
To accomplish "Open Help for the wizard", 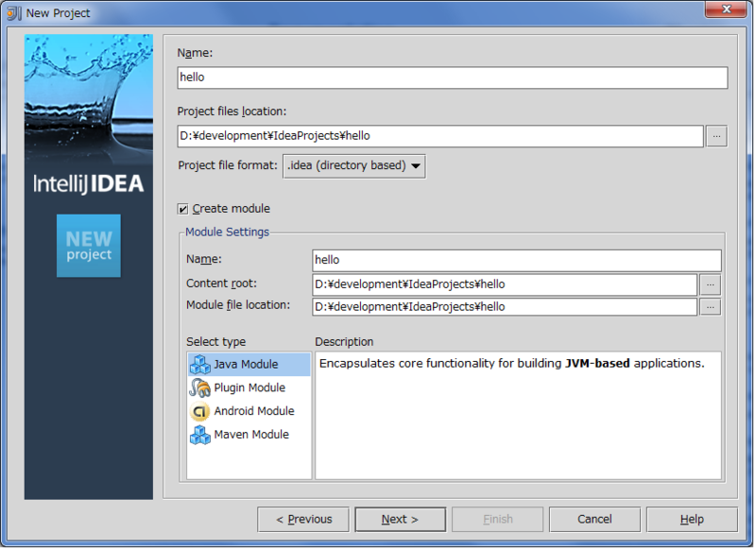I will coord(692,520).
